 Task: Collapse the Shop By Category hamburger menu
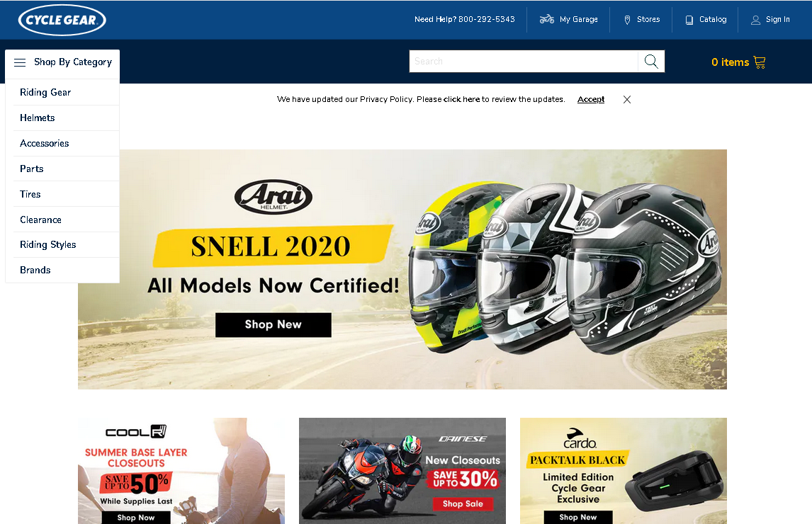[20, 62]
